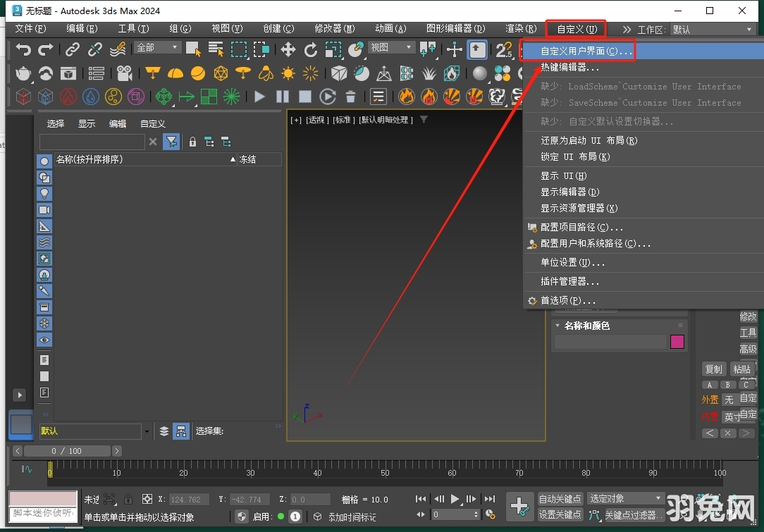
Task: Open Render Setup with the teapot icon
Action: (x=23, y=73)
